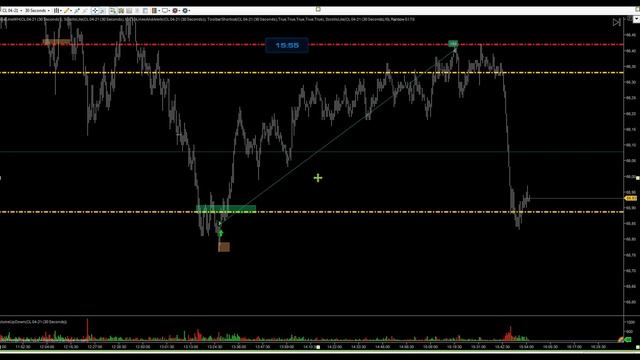This screenshot has width=640, height=360.
Task: Click the yellow current price marker
Action: (x=631, y=198)
